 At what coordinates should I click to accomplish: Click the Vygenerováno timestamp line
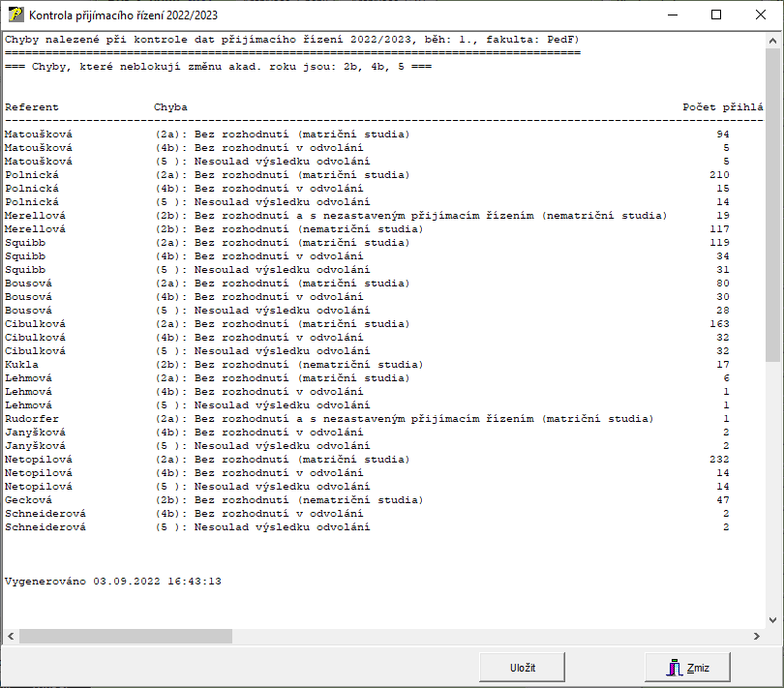[113, 582]
